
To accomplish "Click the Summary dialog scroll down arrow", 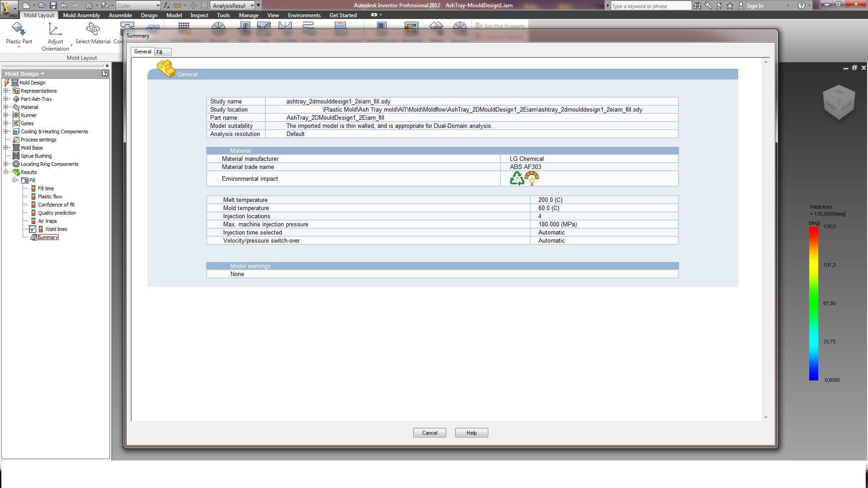I will (766, 417).
